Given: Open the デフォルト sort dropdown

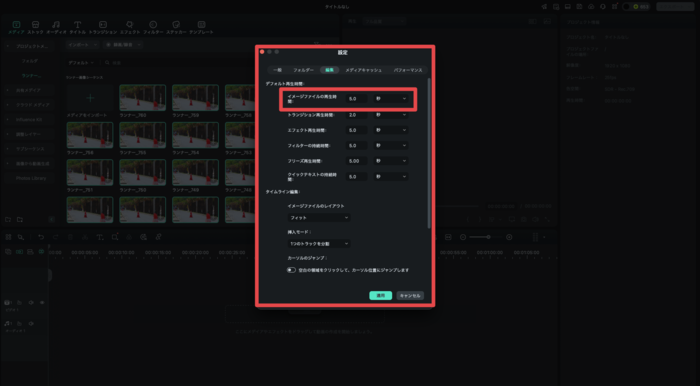Looking at the screenshot, I should (x=81, y=63).
